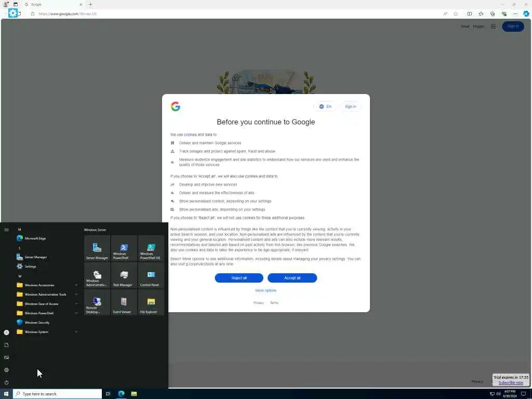
Task: Open the notification center icon
Action: (524, 394)
